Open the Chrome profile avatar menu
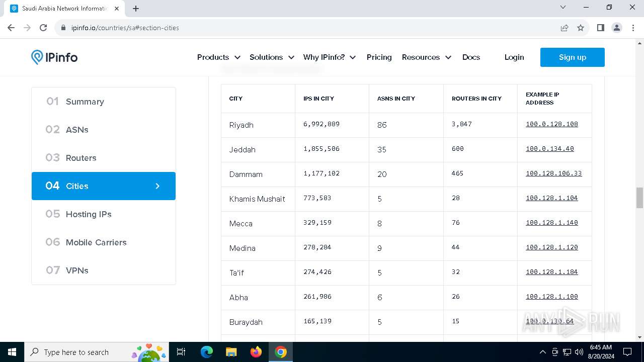The image size is (644, 362). click(x=617, y=28)
